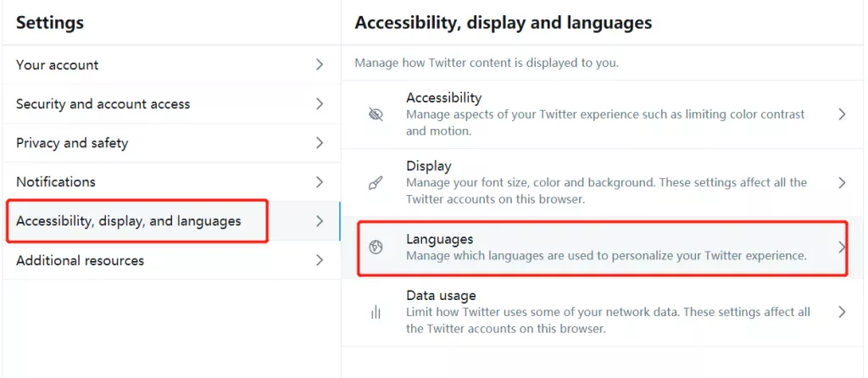The width and height of the screenshot is (868, 378).
Task: Select Accessibility, display, and languages
Action: (x=129, y=221)
